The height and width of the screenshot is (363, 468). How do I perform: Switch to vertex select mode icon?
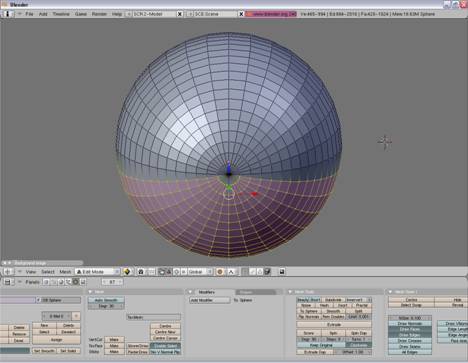[x=246, y=272]
